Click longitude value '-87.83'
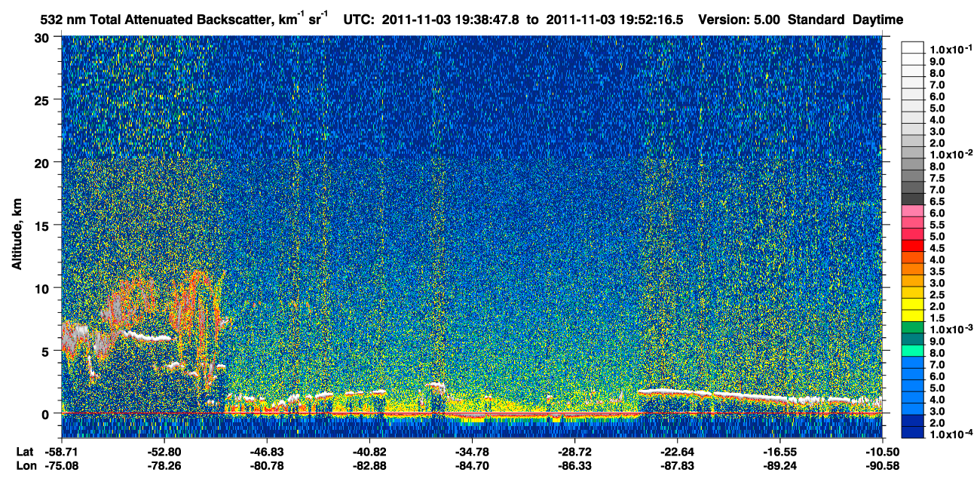The height and width of the screenshot is (503, 980). 677,465
